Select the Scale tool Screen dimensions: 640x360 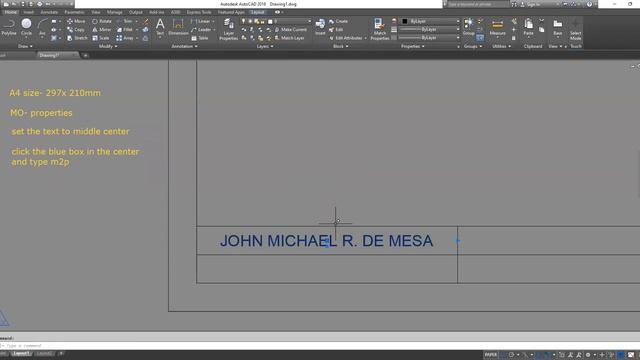[101, 38]
